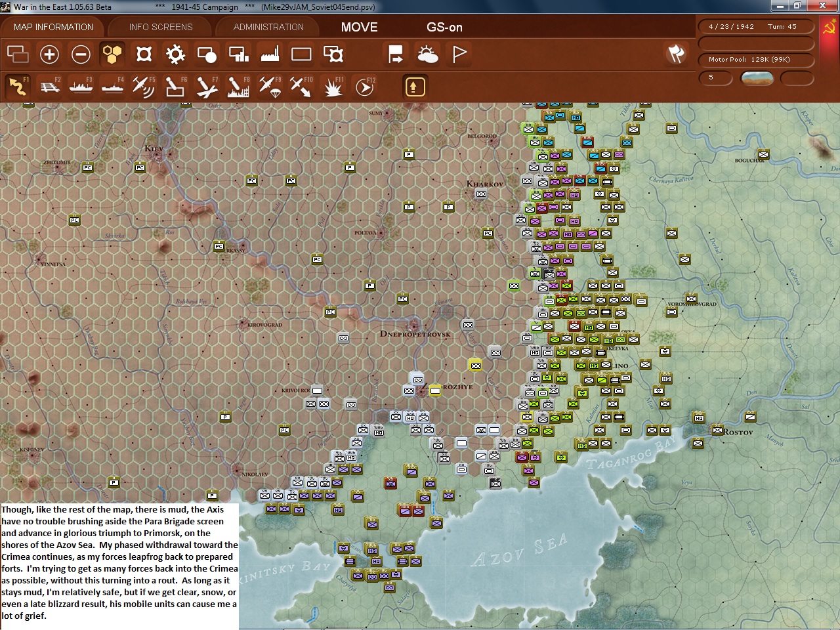This screenshot has width=840, height=630.
Task: Zoom out the map with minus icon
Action: point(81,54)
